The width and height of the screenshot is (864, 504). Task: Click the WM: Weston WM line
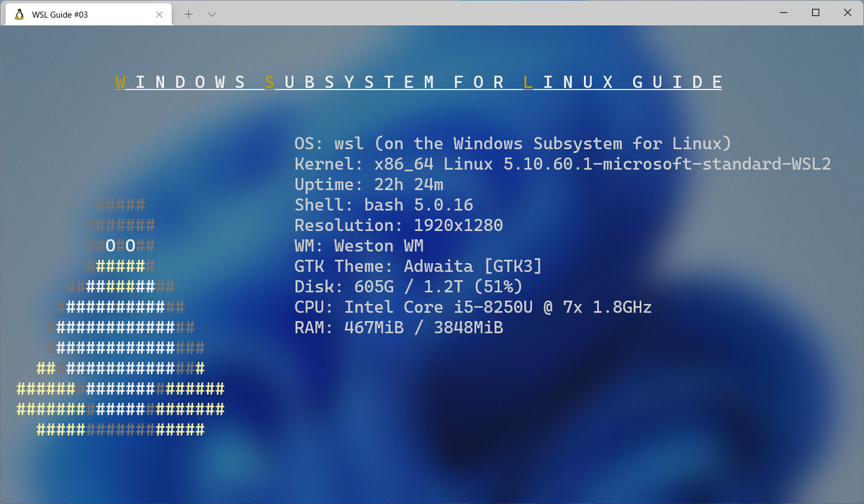point(359,246)
